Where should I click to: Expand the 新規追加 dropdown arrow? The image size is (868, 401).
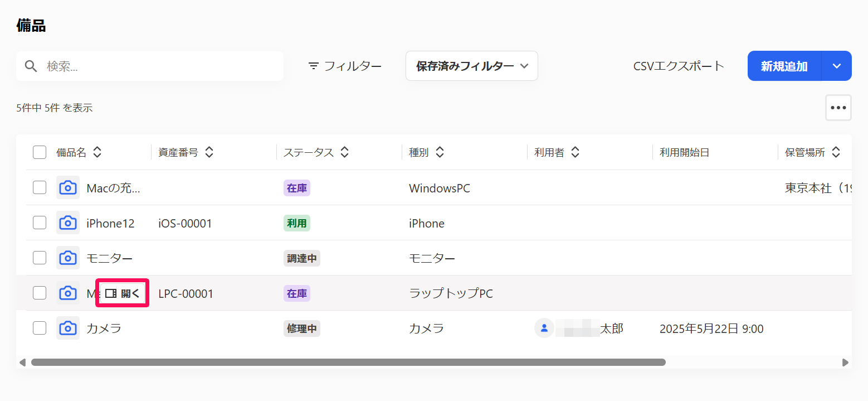point(837,66)
